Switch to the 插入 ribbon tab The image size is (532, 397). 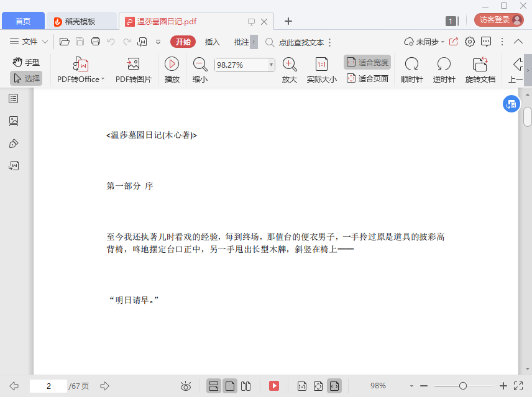click(x=213, y=42)
